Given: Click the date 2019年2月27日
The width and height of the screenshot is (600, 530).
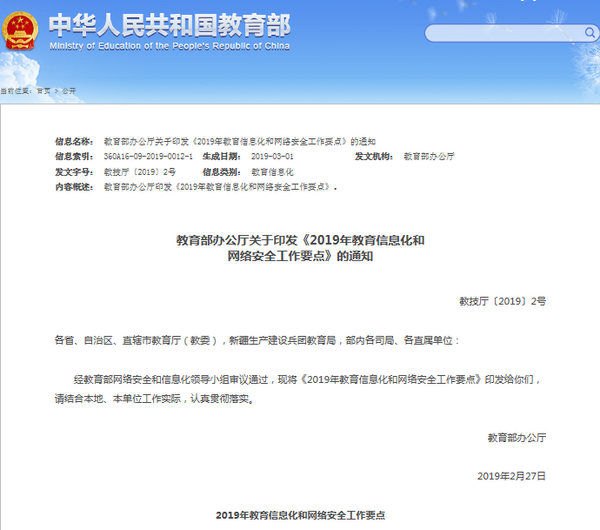Looking at the screenshot, I should 511,476.
